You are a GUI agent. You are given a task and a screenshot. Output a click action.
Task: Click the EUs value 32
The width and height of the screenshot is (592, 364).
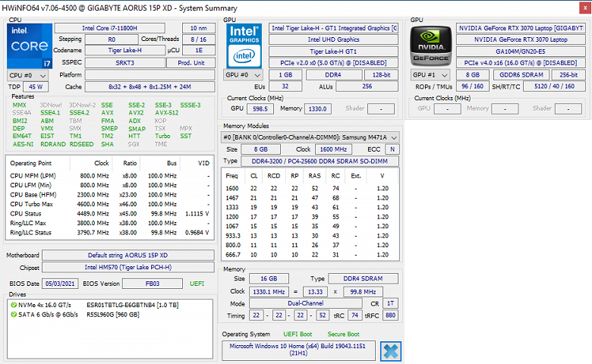pos(285,86)
